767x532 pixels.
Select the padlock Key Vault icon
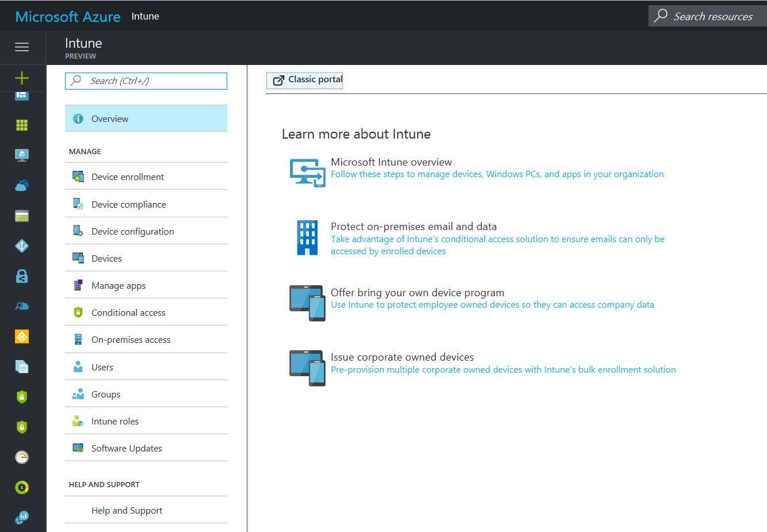tap(22, 275)
